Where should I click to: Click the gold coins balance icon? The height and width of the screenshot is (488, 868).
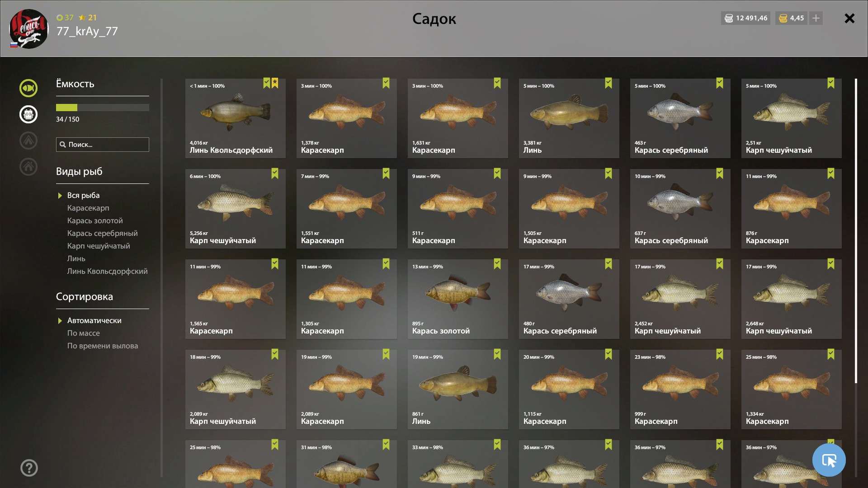click(783, 18)
